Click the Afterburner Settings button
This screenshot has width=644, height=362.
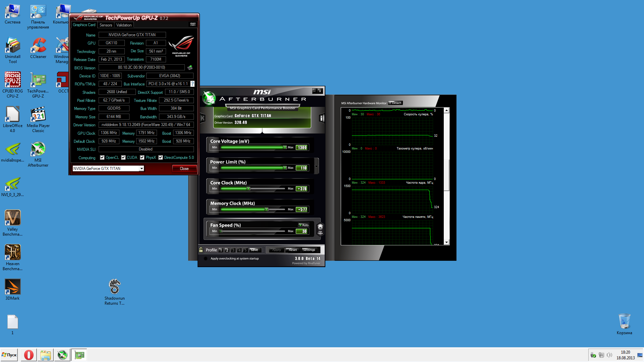pos(309,250)
